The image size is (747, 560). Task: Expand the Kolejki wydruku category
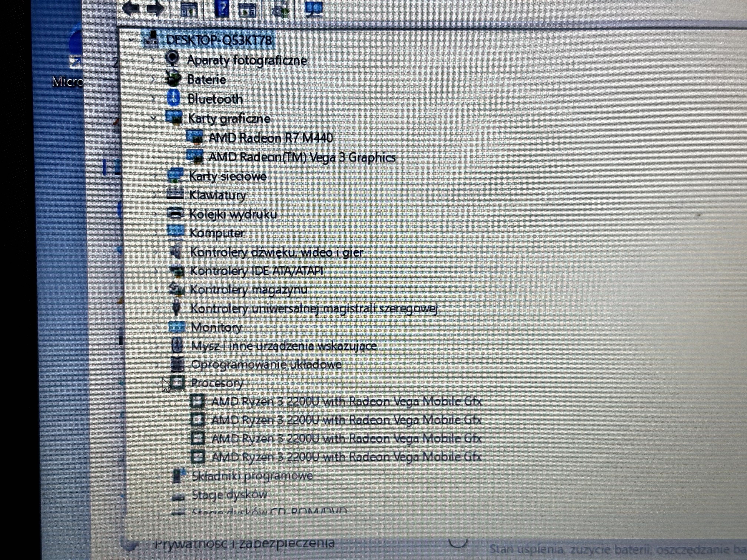(155, 214)
